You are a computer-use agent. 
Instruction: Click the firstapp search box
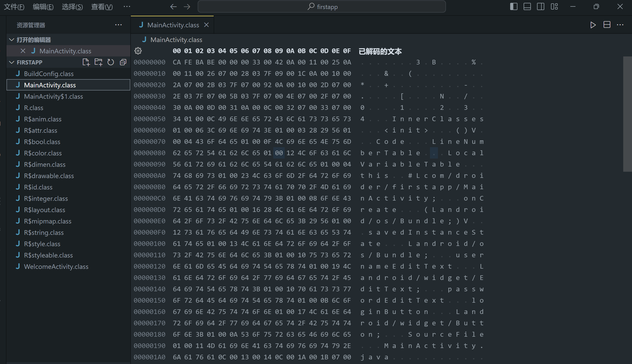tap(322, 7)
